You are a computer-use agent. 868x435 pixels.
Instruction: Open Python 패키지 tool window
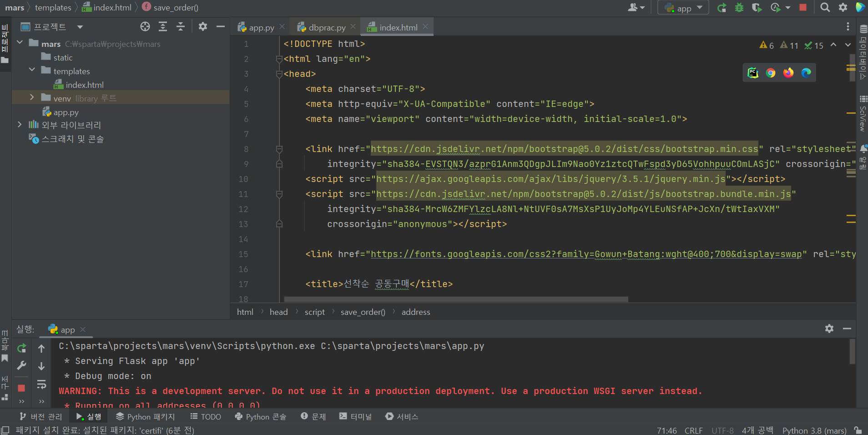[x=145, y=416]
